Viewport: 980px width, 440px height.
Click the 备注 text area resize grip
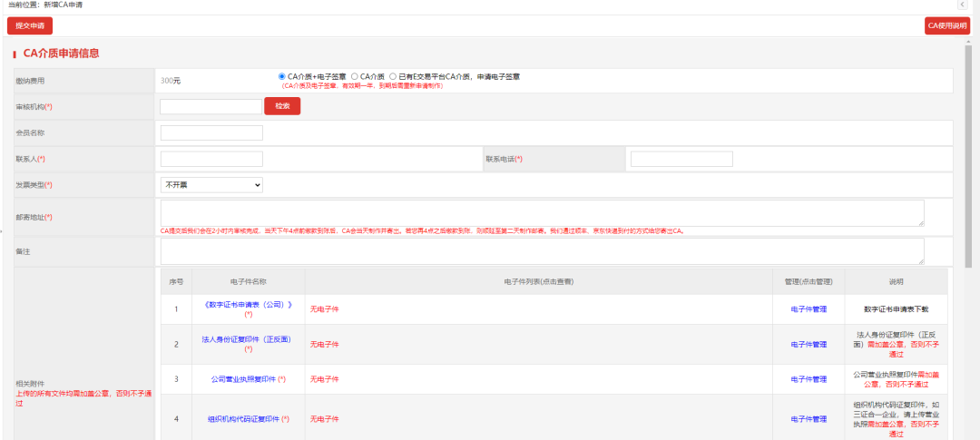coord(921,261)
